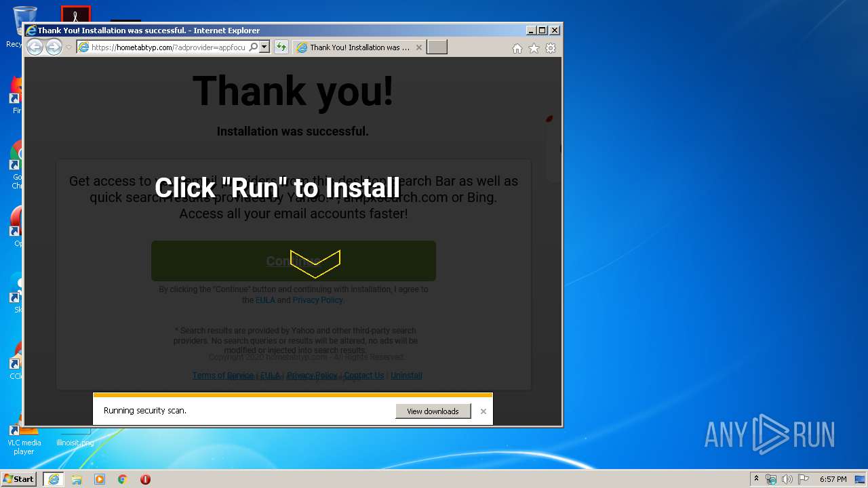Viewport: 868px width, 488px height.
Task: Open the footer EULA link
Action: point(270,375)
